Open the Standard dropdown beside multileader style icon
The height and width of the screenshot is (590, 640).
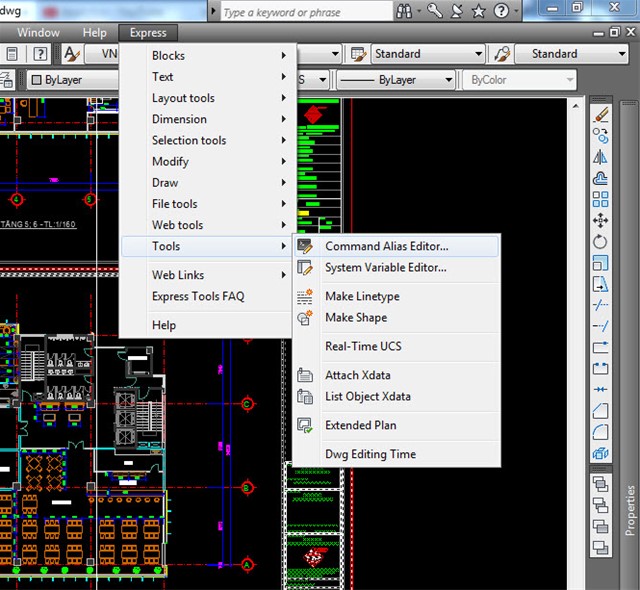click(x=571, y=54)
